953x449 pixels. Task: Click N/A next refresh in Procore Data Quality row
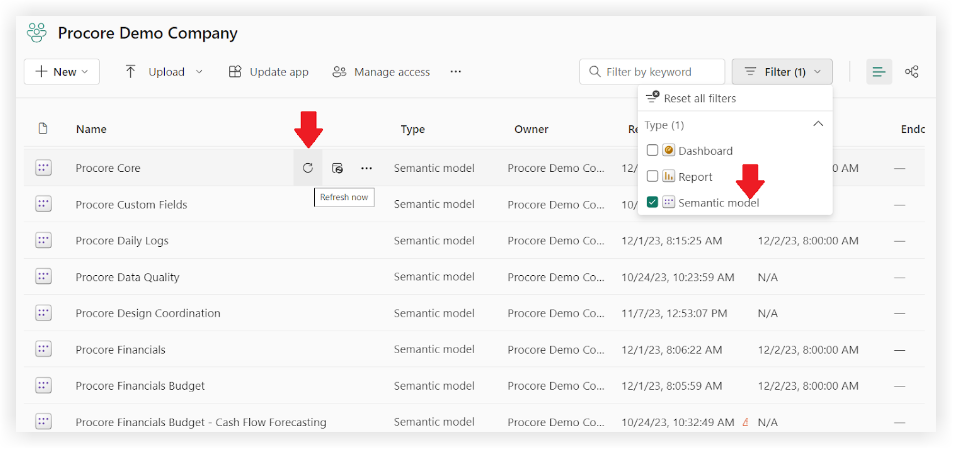(x=768, y=277)
